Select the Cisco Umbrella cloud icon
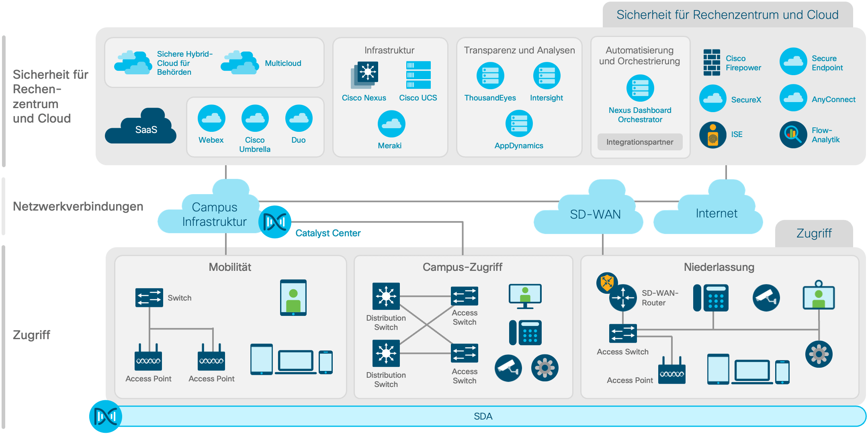This screenshot has width=868, height=434. point(255,118)
